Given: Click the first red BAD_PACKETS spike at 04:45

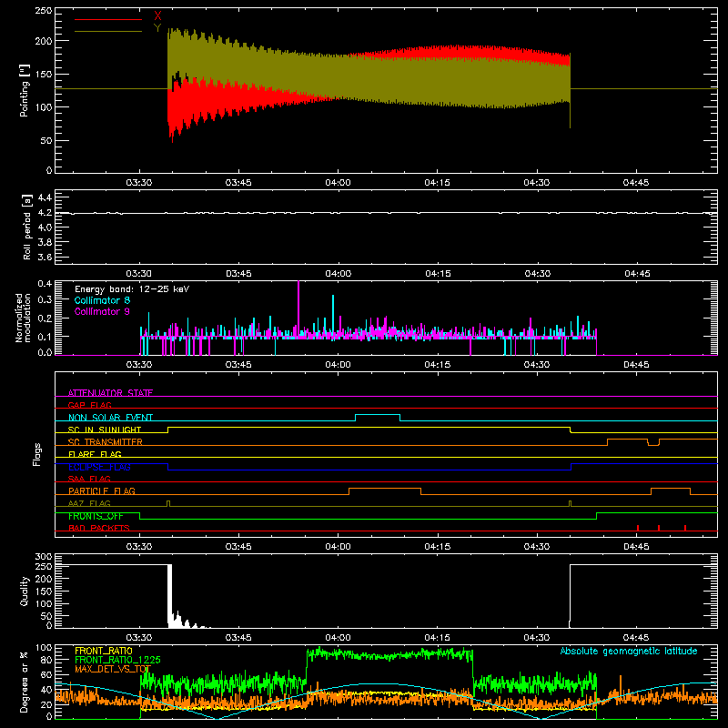Looking at the screenshot, I should 638,528.
